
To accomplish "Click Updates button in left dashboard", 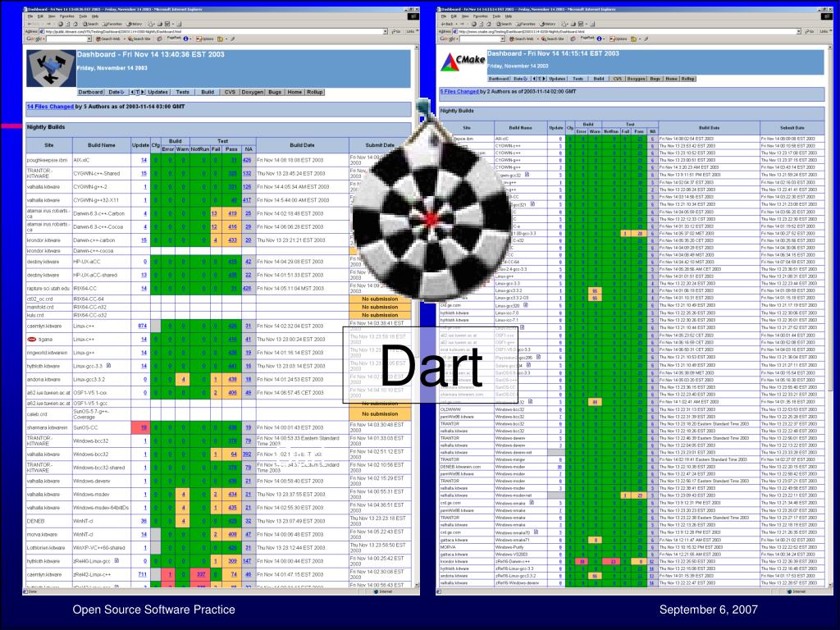I will pos(157,92).
